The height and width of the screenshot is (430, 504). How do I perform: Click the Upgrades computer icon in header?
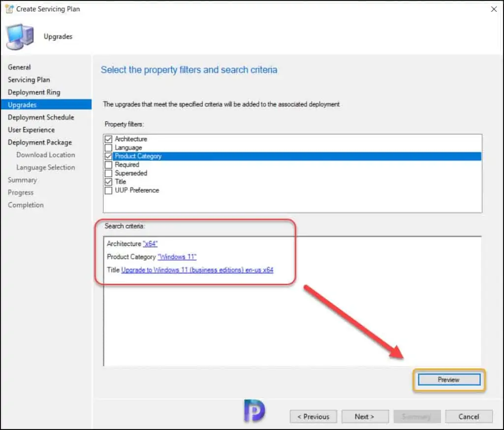click(x=20, y=36)
